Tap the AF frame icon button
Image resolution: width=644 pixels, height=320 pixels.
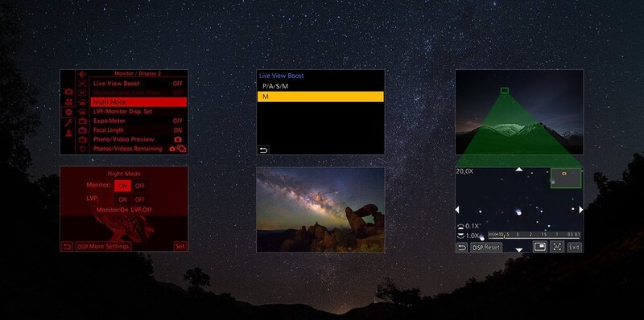(557, 247)
